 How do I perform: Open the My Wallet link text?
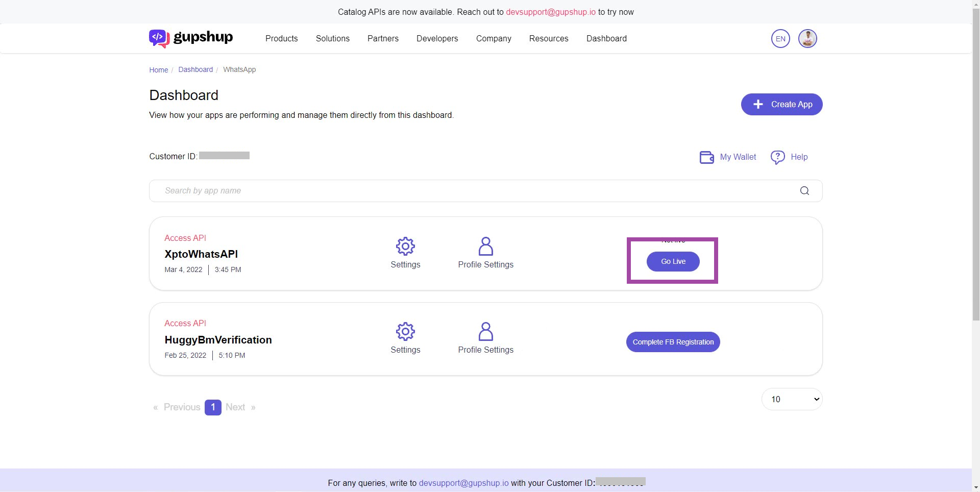738,157
